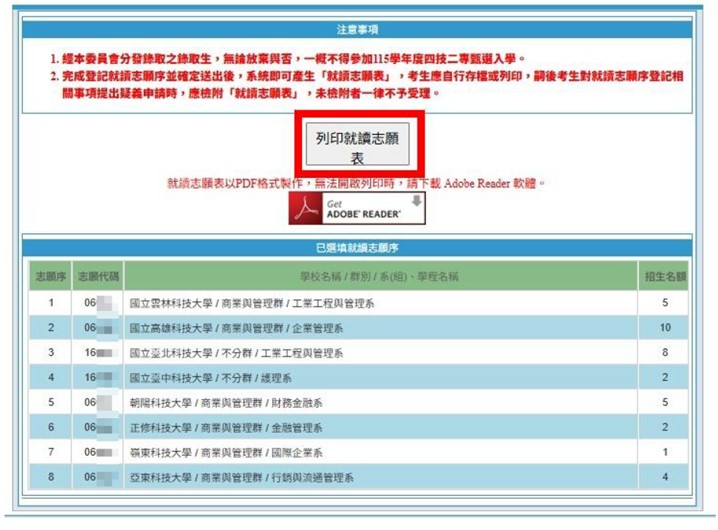The width and height of the screenshot is (718, 530).
Task: Select the 已選填就讀志願序 section header
Action: point(357,246)
